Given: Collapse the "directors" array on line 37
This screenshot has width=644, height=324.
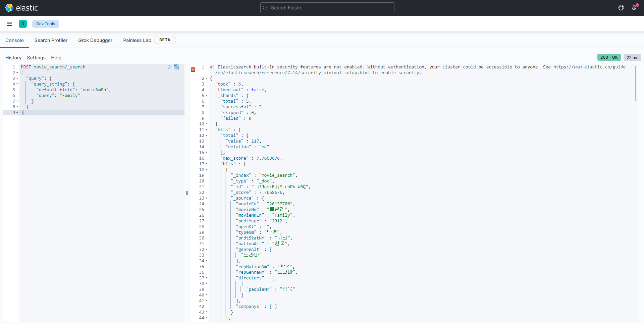Looking at the screenshot, I should pos(207,278).
